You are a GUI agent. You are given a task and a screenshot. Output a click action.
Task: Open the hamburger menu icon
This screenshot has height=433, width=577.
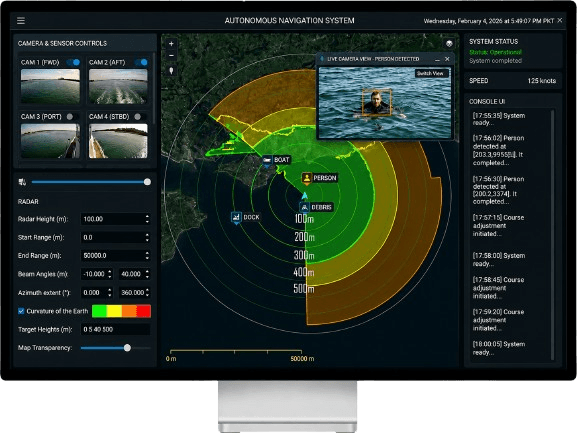pos(21,21)
